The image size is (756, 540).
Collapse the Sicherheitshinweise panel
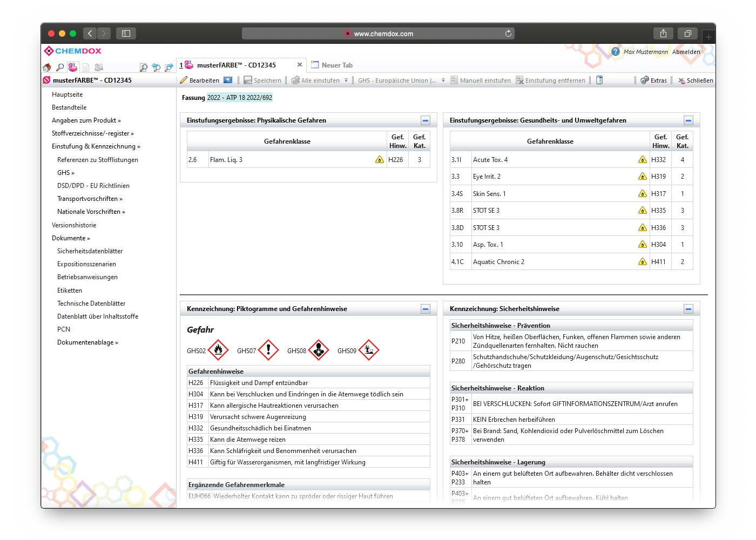click(688, 309)
